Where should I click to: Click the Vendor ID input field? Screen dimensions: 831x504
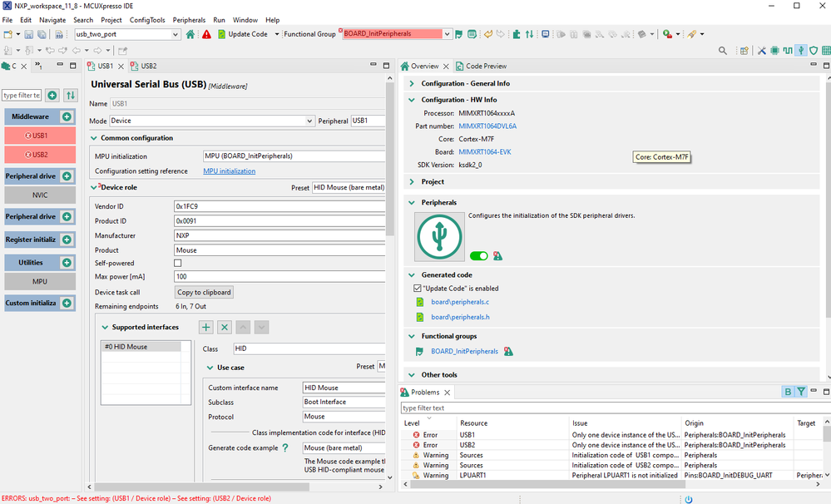click(x=279, y=206)
